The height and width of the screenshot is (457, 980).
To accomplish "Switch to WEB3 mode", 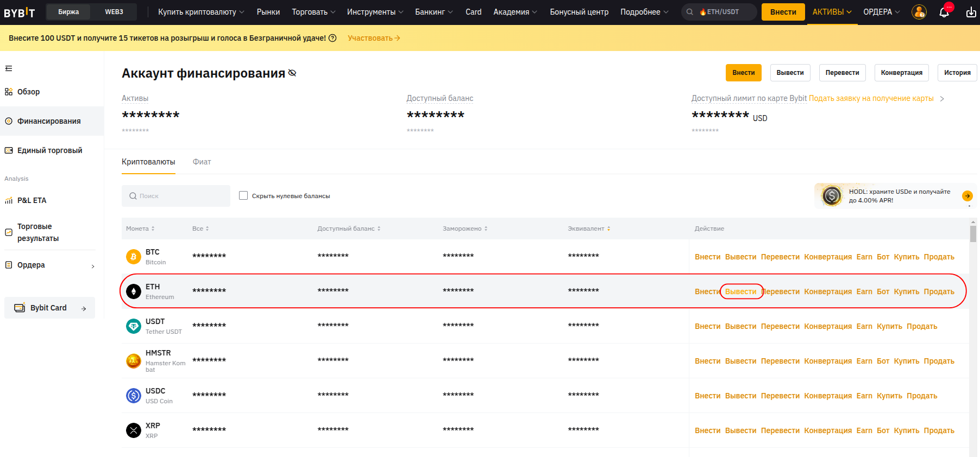I will pos(114,12).
